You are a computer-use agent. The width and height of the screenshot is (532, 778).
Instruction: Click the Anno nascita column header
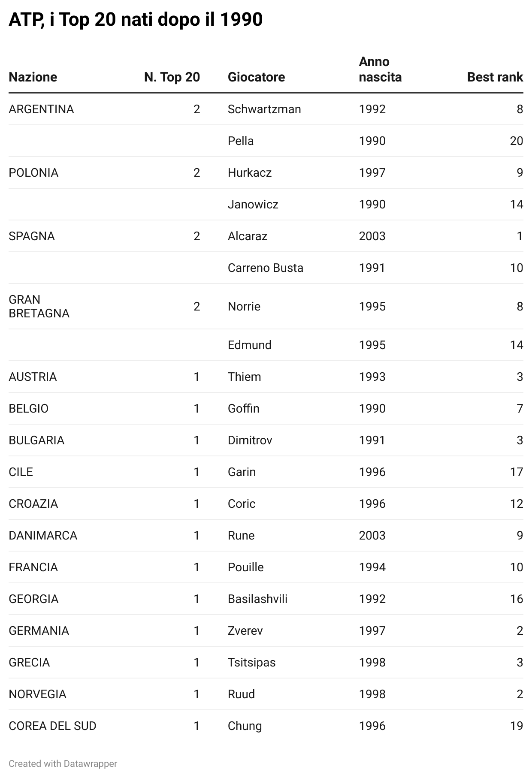[x=380, y=69]
